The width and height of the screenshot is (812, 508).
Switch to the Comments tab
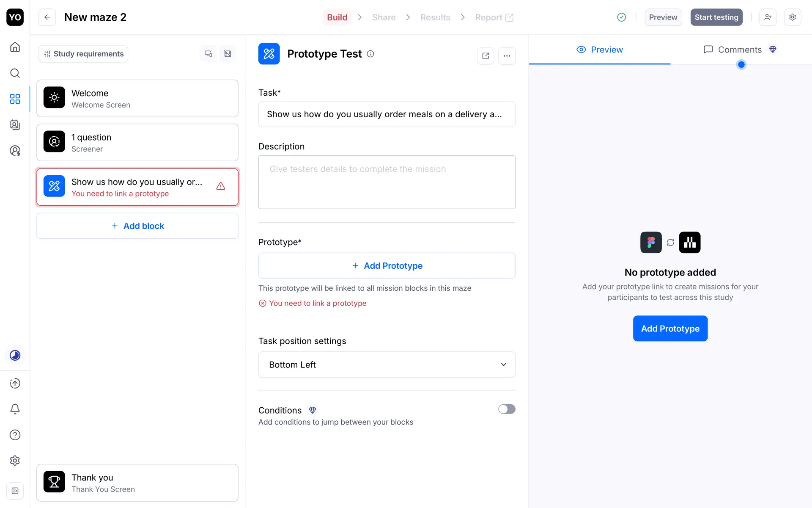coord(739,50)
